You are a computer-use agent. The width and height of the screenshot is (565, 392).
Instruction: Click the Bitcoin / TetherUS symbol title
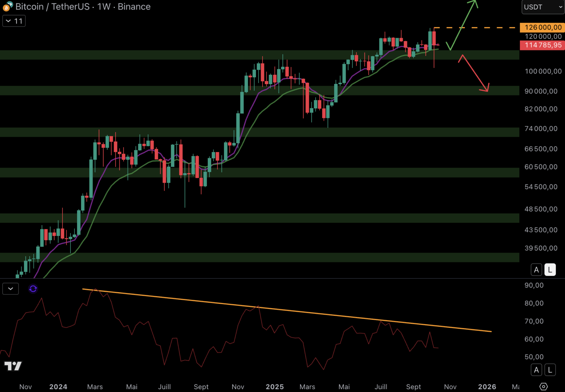(52, 7)
